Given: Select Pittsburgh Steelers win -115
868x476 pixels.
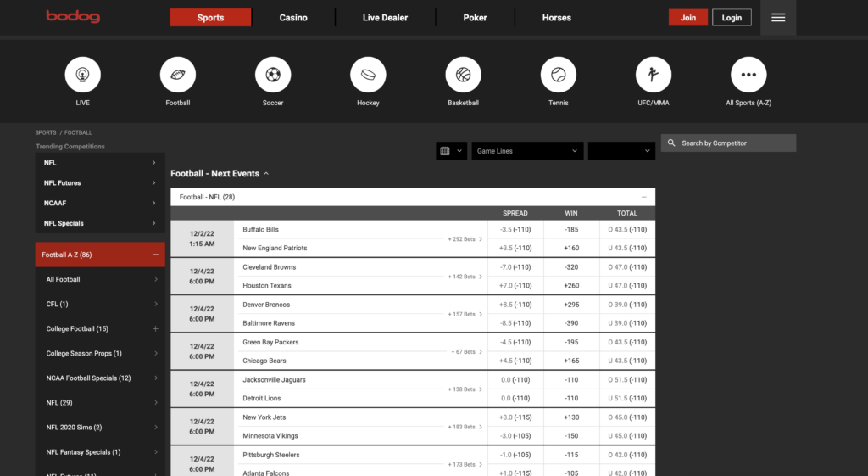Looking at the screenshot, I should (x=571, y=455).
